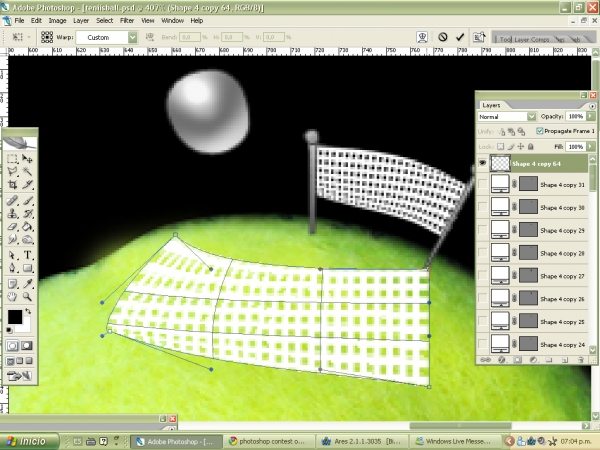Enable Edit in Quick Mask Mode
Screen dimensions: 600x450
pos(27,346)
